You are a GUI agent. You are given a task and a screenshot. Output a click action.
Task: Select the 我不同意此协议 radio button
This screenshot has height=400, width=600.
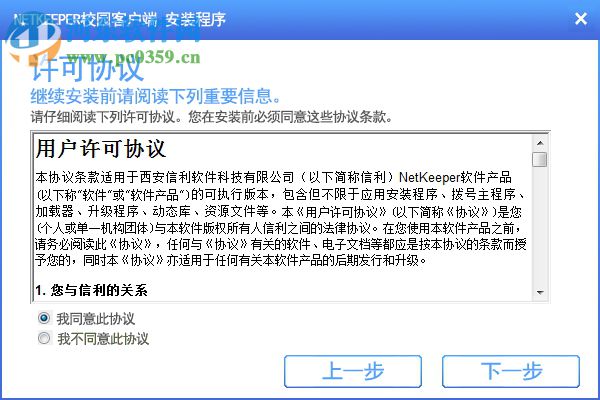pos(44,338)
